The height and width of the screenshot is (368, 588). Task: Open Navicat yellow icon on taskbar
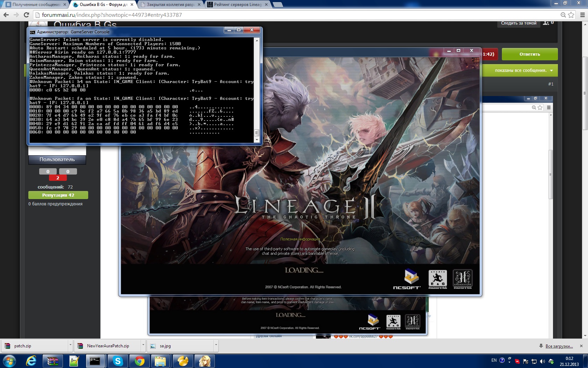tap(183, 361)
